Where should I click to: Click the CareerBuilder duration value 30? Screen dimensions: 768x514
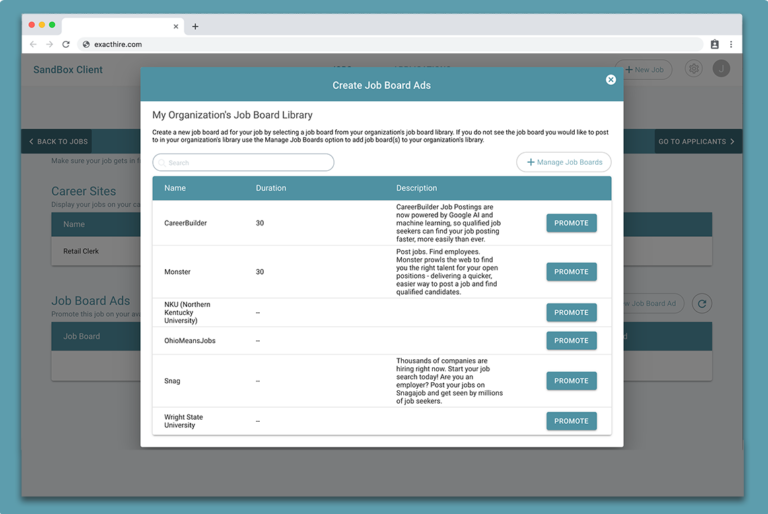260,223
